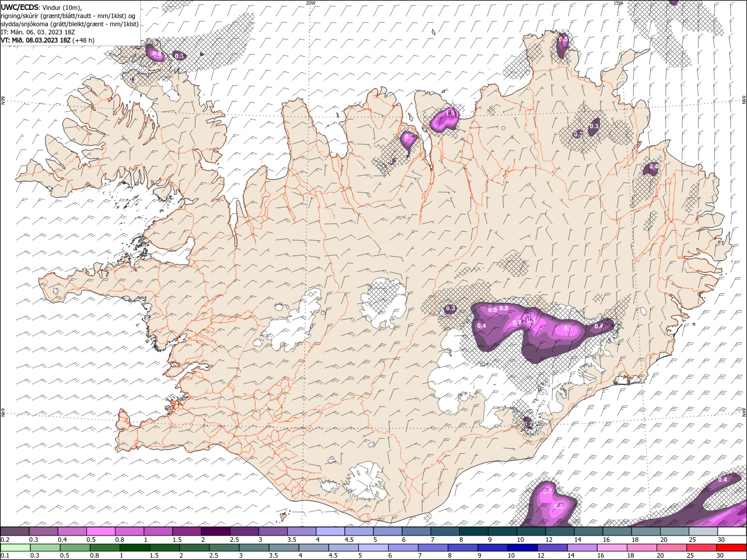The image size is (747, 560).
Task: Pick the lower legend swatch between 20 and 25
Action: point(671,548)
